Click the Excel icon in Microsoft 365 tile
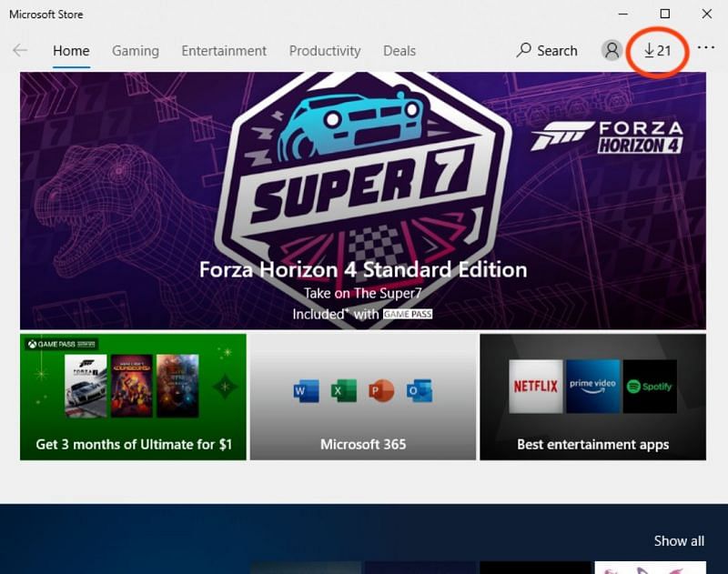The width and height of the screenshot is (728, 574). point(344,391)
